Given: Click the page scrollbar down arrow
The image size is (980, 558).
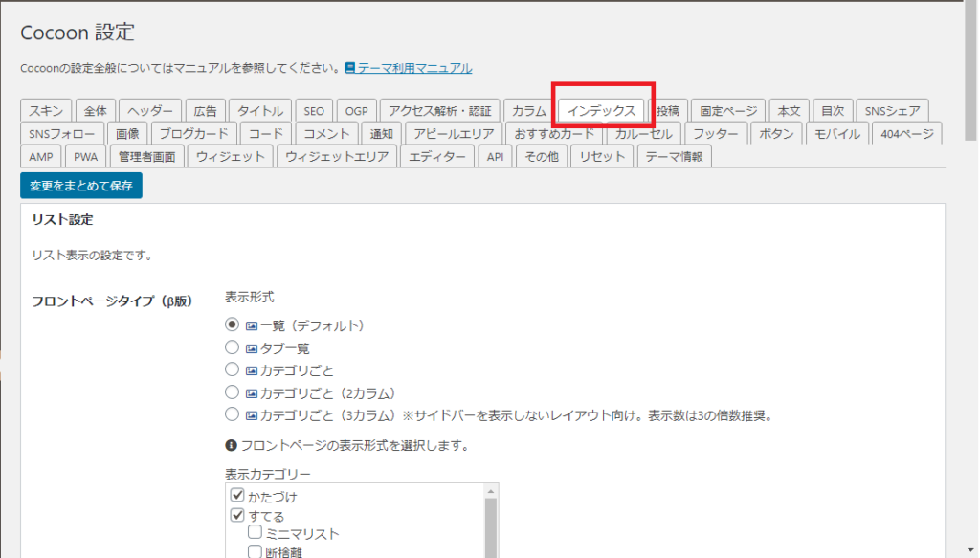Looking at the screenshot, I should [970, 551].
